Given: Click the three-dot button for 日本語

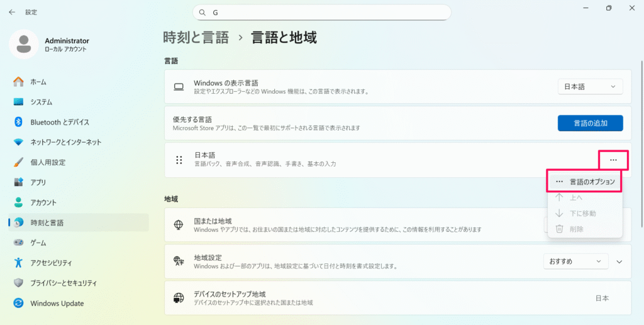Looking at the screenshot, I should 613,160.
